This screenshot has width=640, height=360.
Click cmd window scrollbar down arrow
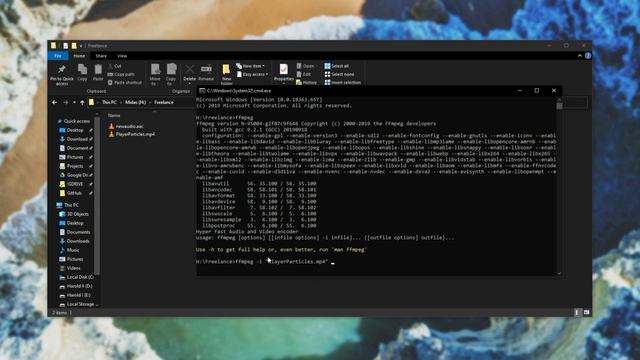559,273
